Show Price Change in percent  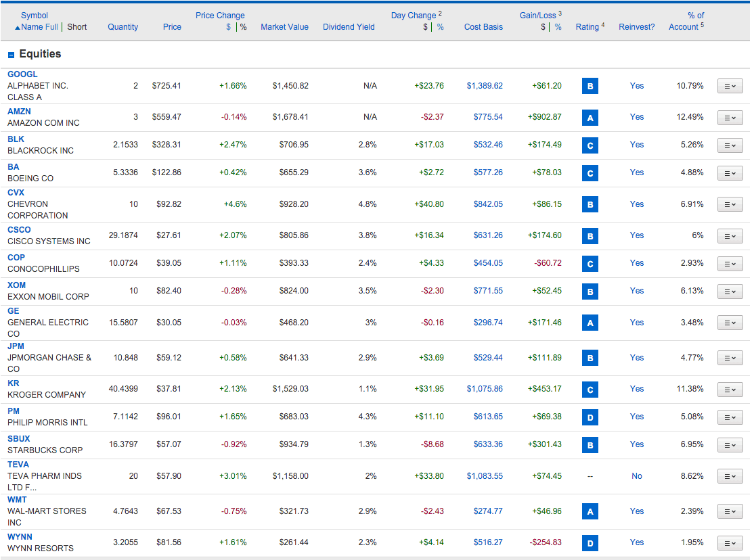point(243,27)
